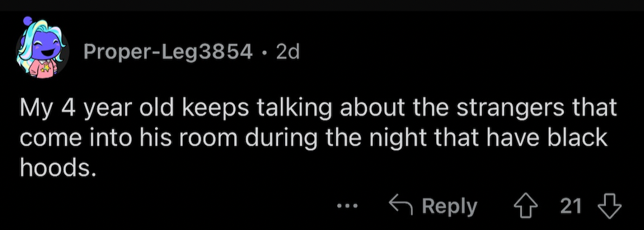This screenshot has width=644, height=230.
Task: Click the blue bun on avatar's head
Action: click(27, 21)
